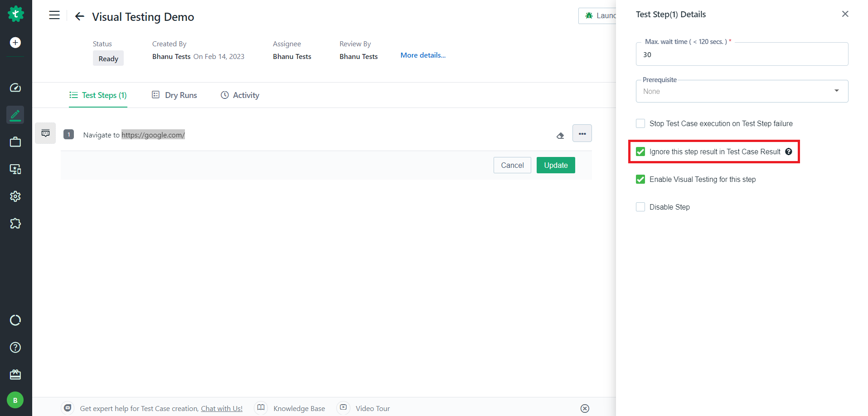Viewport: 868px width, 416px height.
Task: Open the Video Tour link
Action: pos(373,408)
